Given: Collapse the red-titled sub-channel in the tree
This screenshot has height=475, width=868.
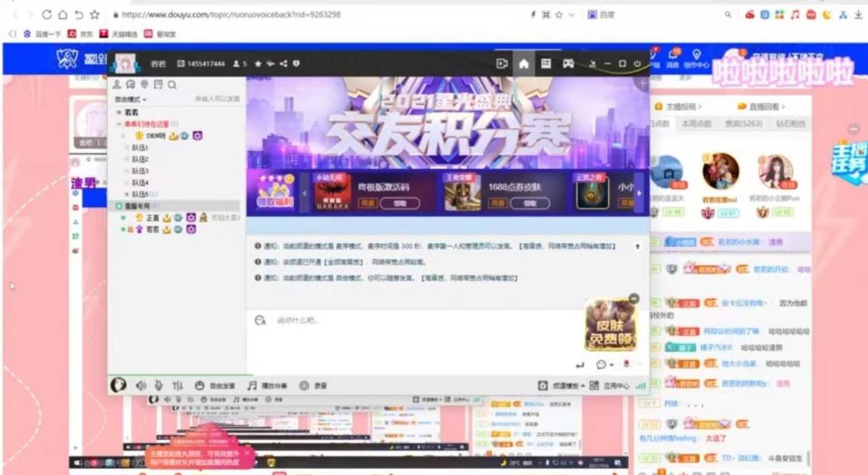Looking at the screenshot, I should coord(119,124).
